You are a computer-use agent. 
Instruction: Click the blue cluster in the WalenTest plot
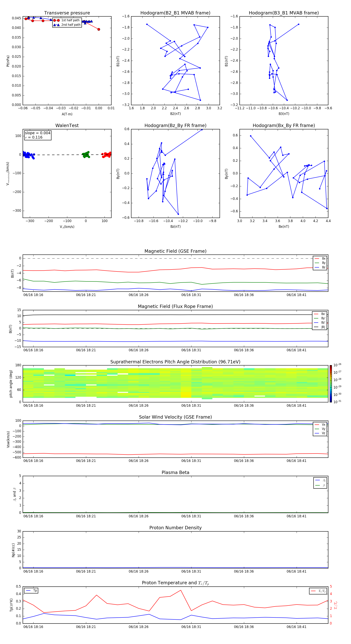[28, 155]
